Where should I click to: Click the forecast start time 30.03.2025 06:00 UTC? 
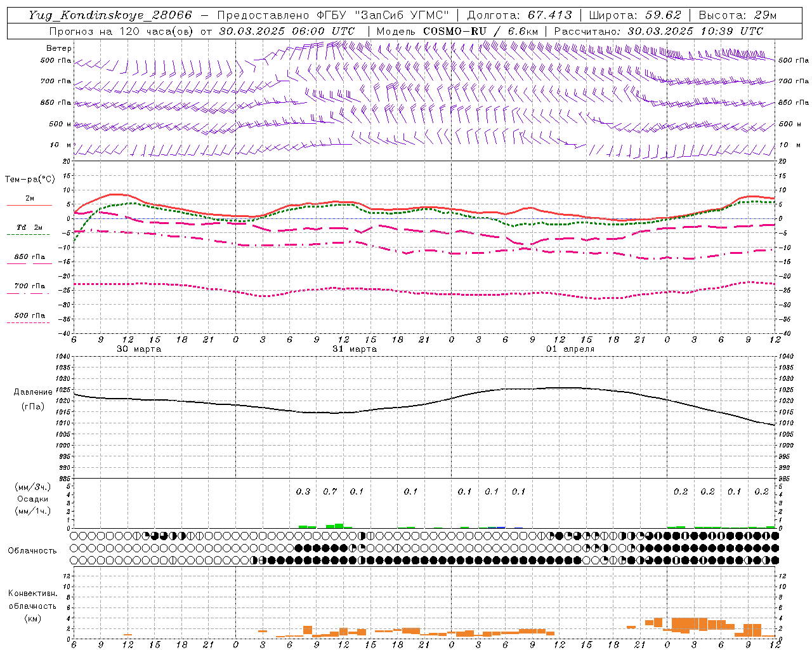[x=287, y=31]
